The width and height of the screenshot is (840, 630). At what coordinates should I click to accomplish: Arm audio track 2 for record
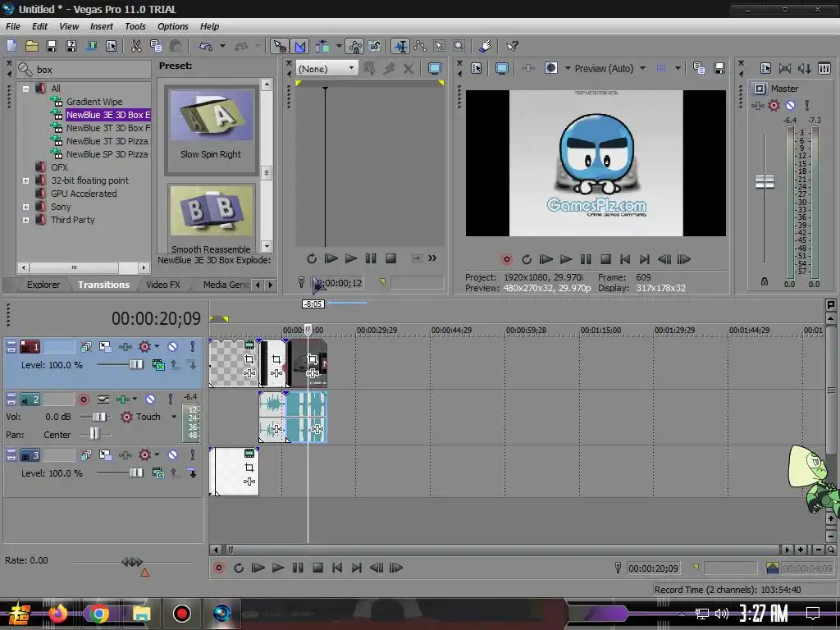84,399
